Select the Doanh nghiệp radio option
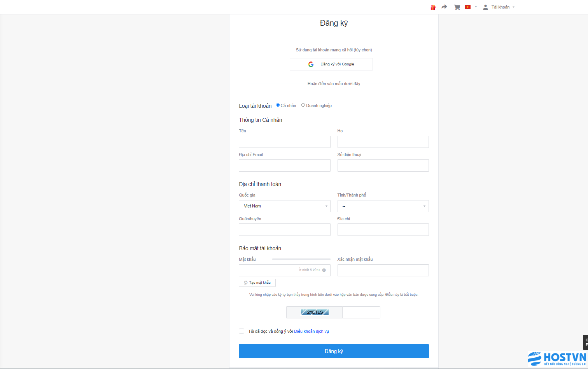The height and width of the screenshot is (369, 588). [x=303, y=105]
